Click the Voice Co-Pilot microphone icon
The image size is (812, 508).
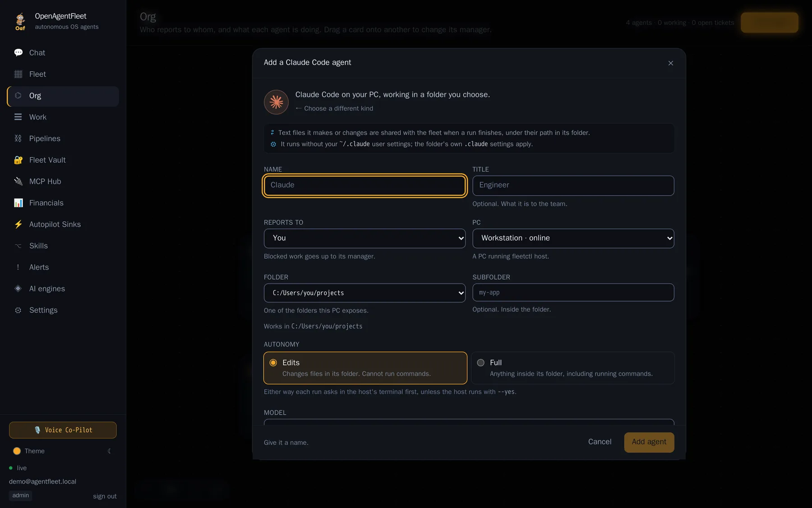point(37,430)
